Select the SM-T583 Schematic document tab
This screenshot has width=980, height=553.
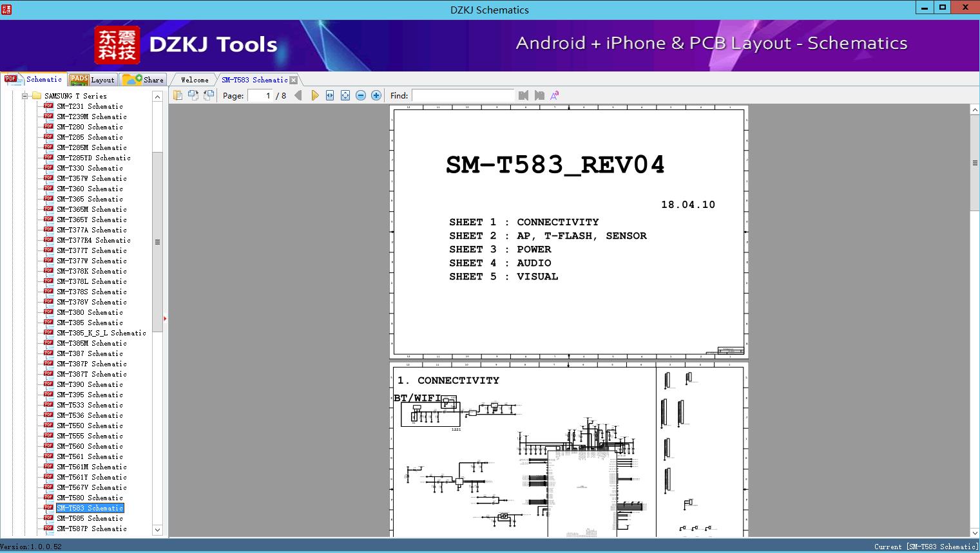(255, 80)
